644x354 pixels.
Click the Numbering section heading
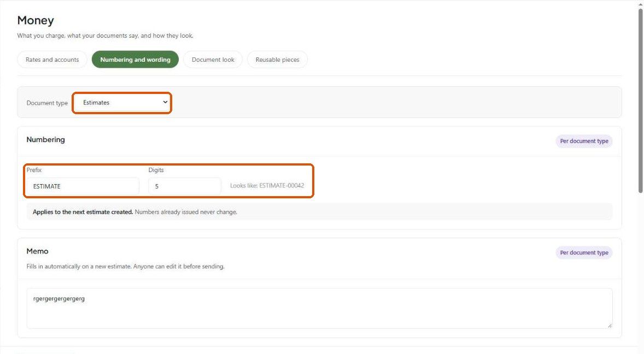click(x=45, y=139)
